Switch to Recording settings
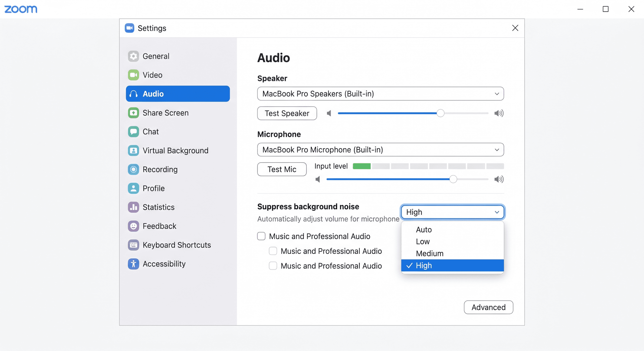The width and height of the screenshot is (644, 351). pyautogui.click(x=178, y=169)
